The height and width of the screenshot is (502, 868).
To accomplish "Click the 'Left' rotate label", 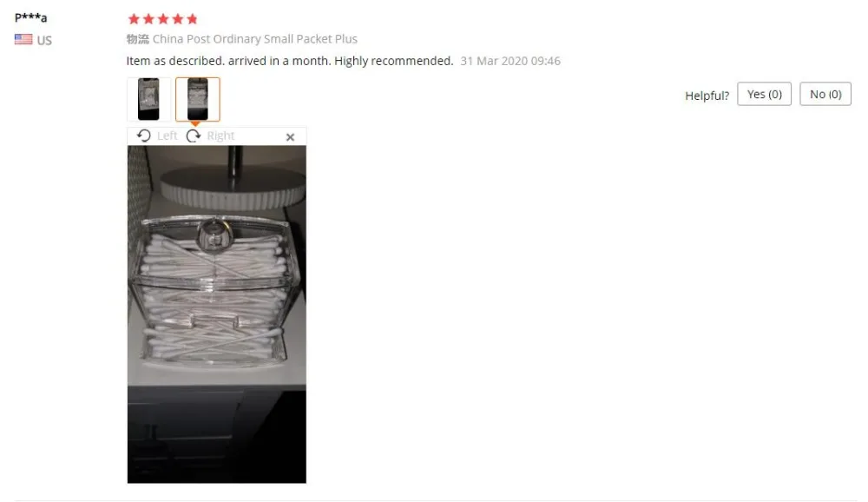I will point(167,135).
